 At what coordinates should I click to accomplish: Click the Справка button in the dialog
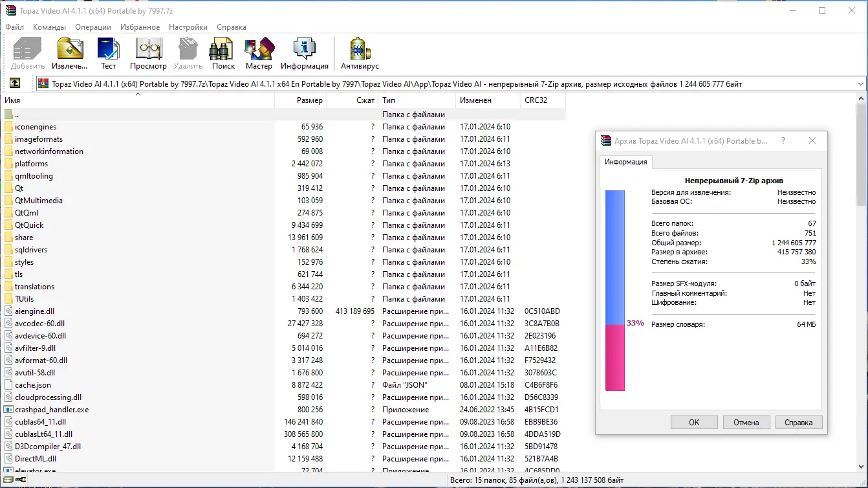(799, 422)
